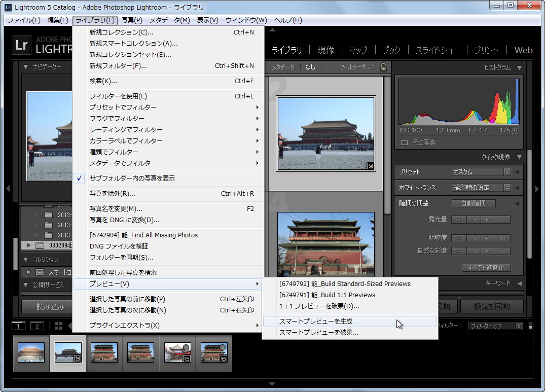Image resolution: width=545 pixels, height=392 pixels.
Task: Select second window display button 2
Action: [37, 326]
